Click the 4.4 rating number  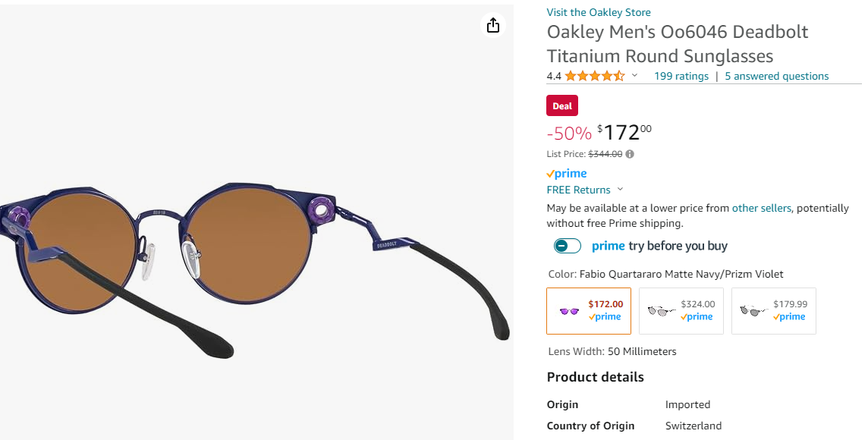(554, 76)
